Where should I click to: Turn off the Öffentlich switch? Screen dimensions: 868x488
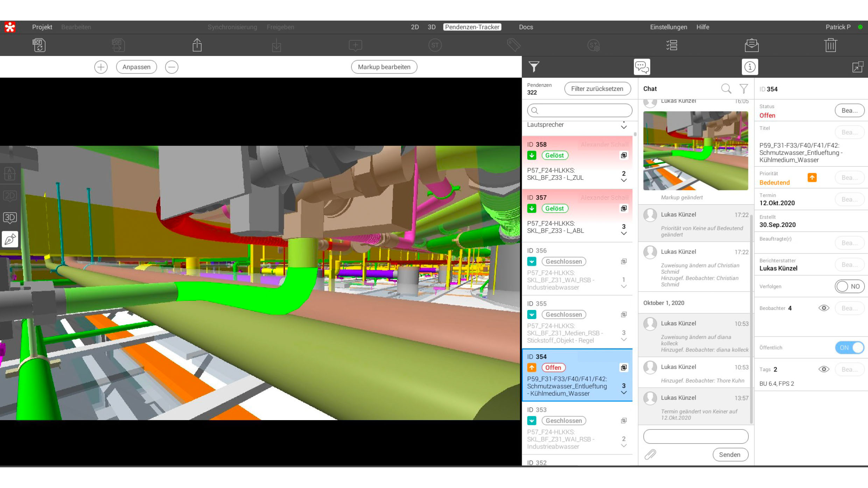point(849,347)
